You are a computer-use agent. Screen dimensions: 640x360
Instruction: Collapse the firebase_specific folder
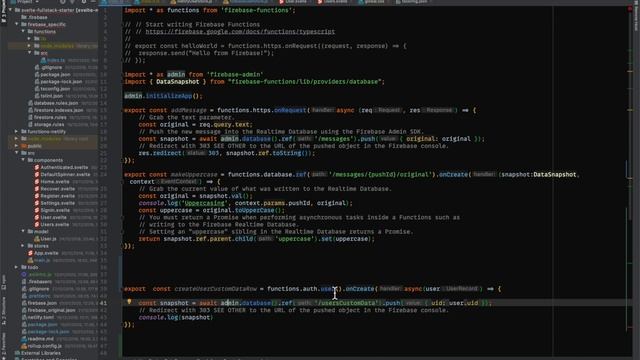[17, 24]
